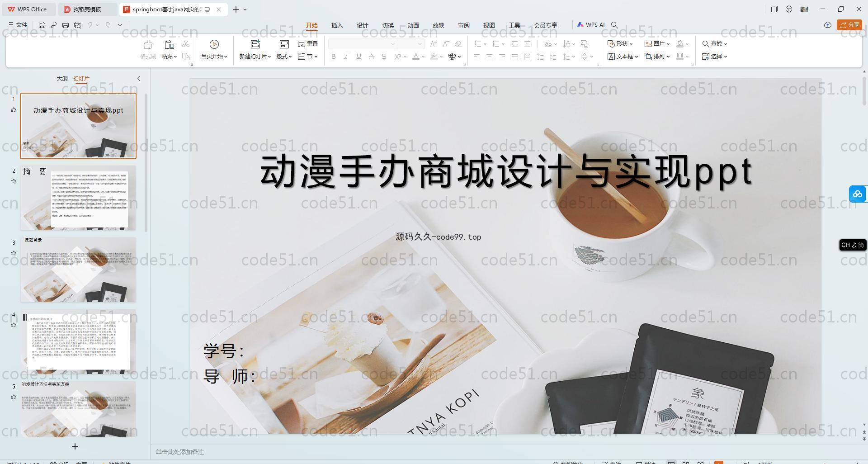
Task: Click the Copy icon below scissors
Action: click(x=186, y=57)
